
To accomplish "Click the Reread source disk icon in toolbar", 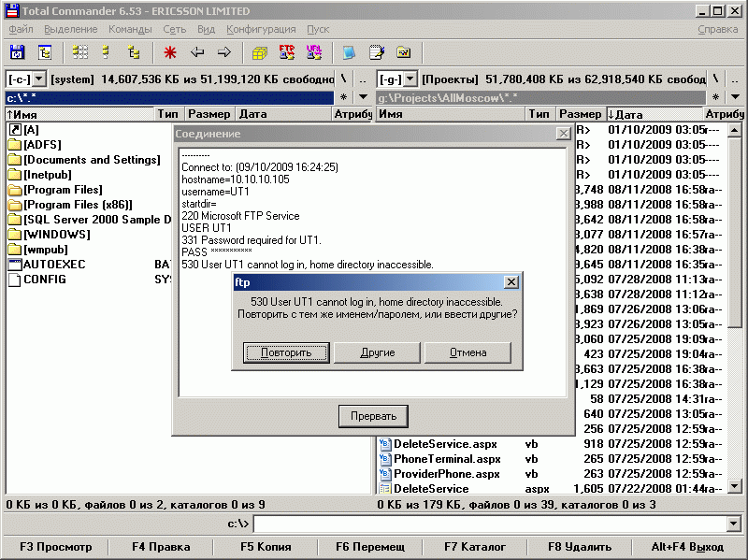I will click(x=18, y=52).
